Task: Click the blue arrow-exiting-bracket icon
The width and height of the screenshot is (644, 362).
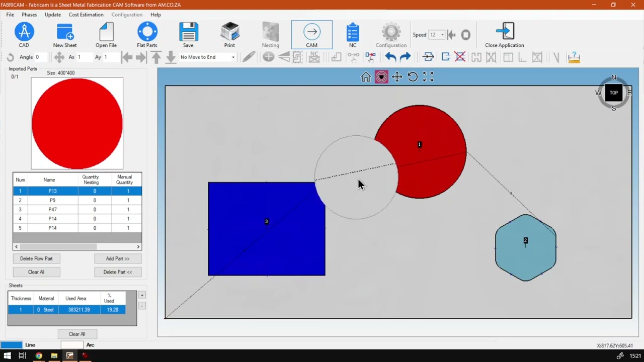Action: pos(445,57)
